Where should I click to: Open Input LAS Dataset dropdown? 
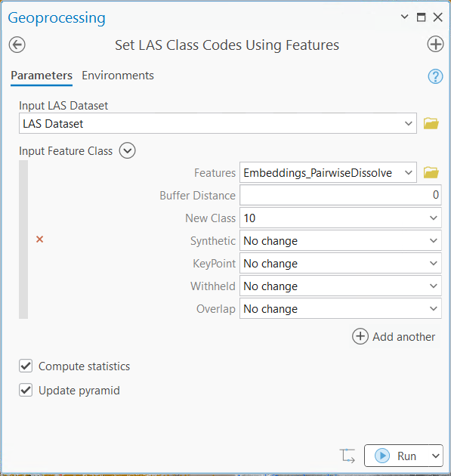coord(408,124)
